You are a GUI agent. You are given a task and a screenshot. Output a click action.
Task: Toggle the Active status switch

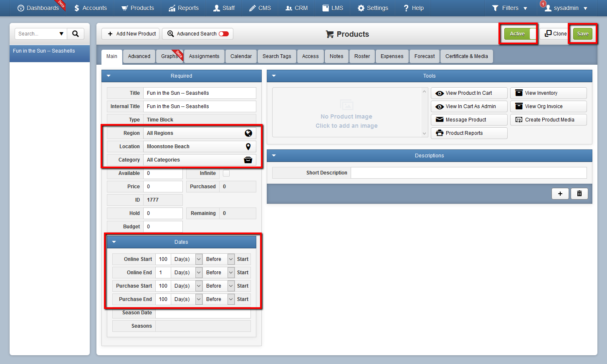[x=520, y=34]
